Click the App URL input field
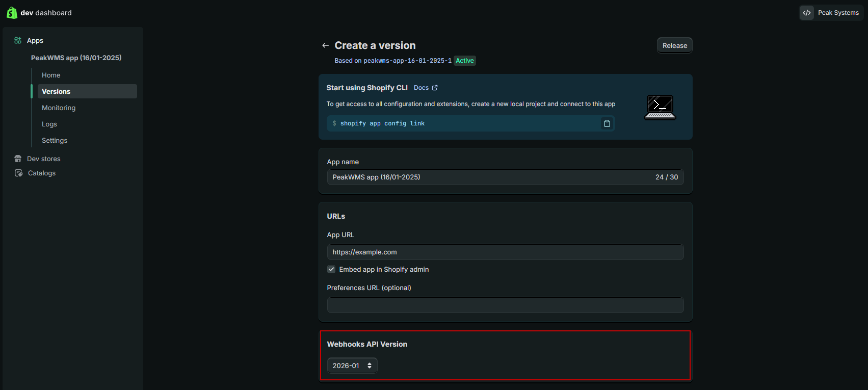 click(x=505, y=252)
